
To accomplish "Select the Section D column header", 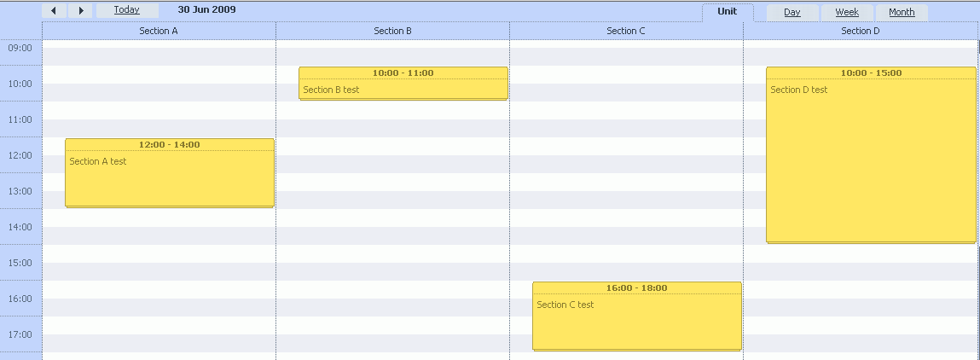I will (x=860, y=31).
